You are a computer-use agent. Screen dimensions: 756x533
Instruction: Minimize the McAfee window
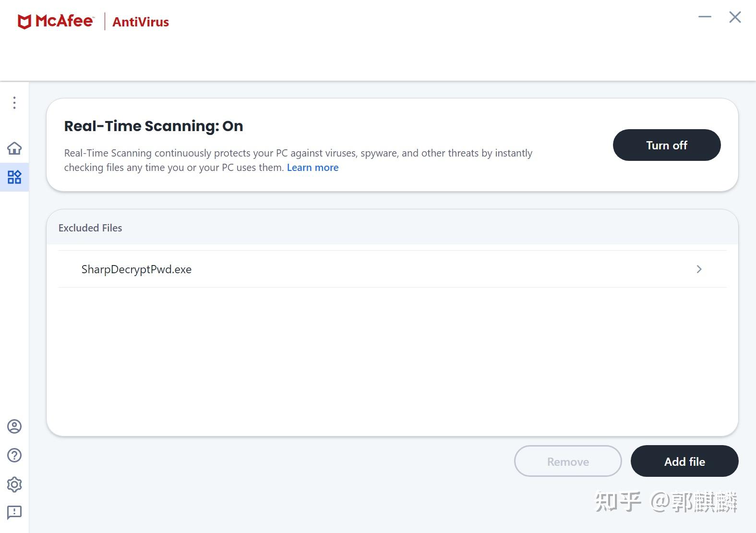point(705,17)
